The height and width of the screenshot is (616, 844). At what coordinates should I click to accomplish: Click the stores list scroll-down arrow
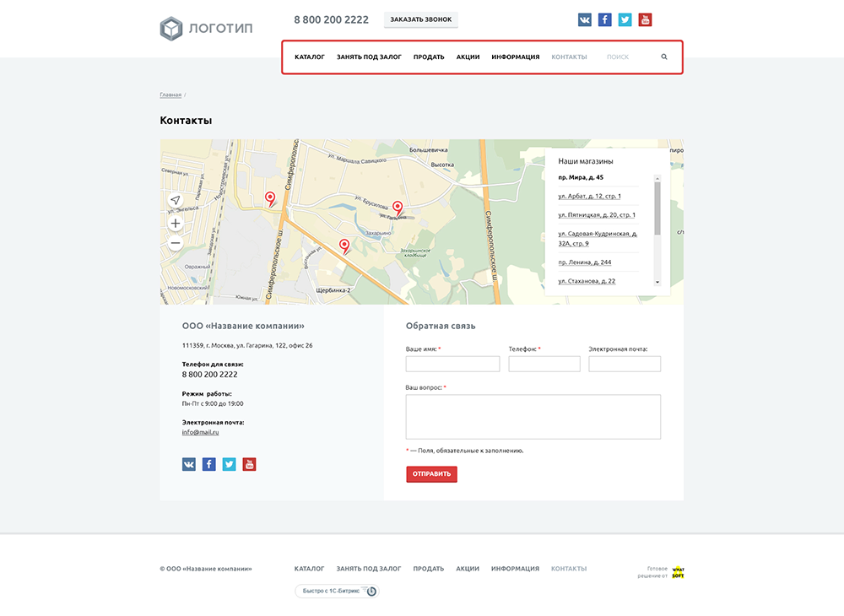[657, 282]
